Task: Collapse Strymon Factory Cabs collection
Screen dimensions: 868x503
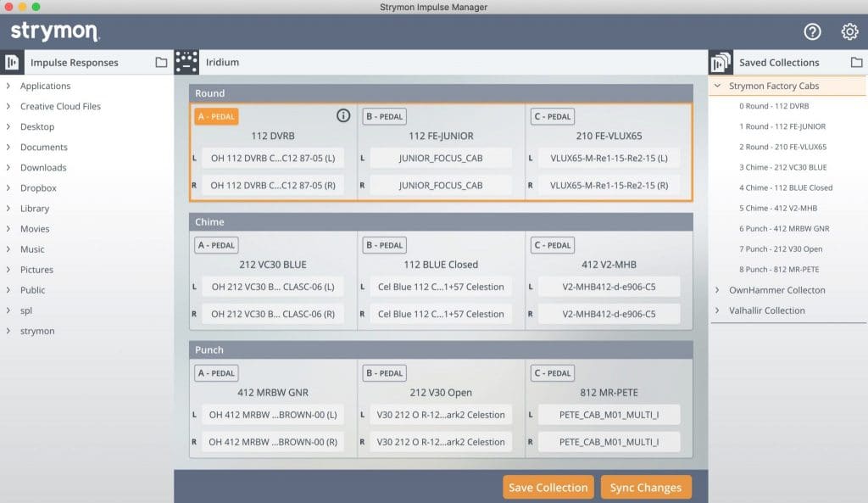Action: click(719, 87)
